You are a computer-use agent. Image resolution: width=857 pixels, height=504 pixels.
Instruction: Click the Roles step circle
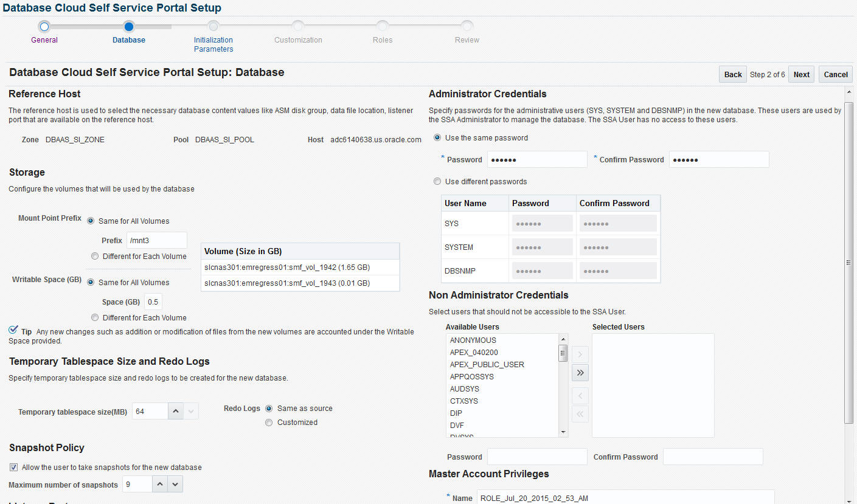tap(382, 26)
